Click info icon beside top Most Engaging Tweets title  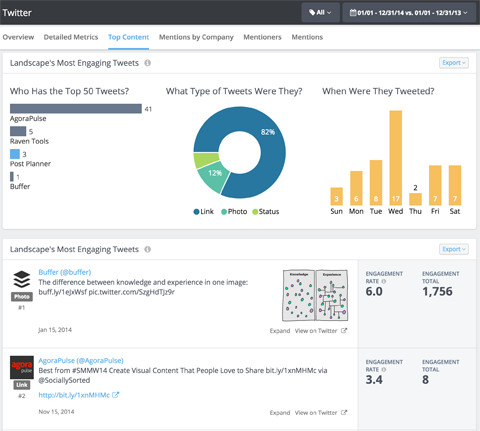[148, 63]
